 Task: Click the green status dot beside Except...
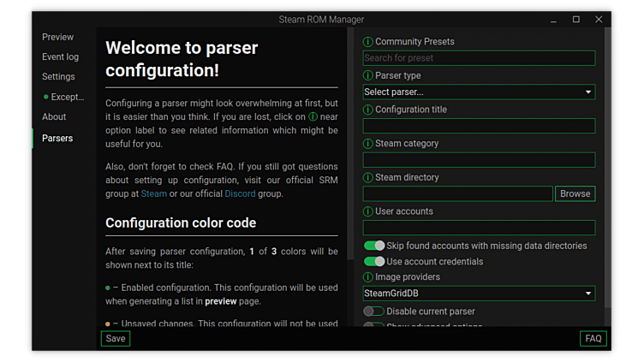pyautogui.click(x=46, y=97)
